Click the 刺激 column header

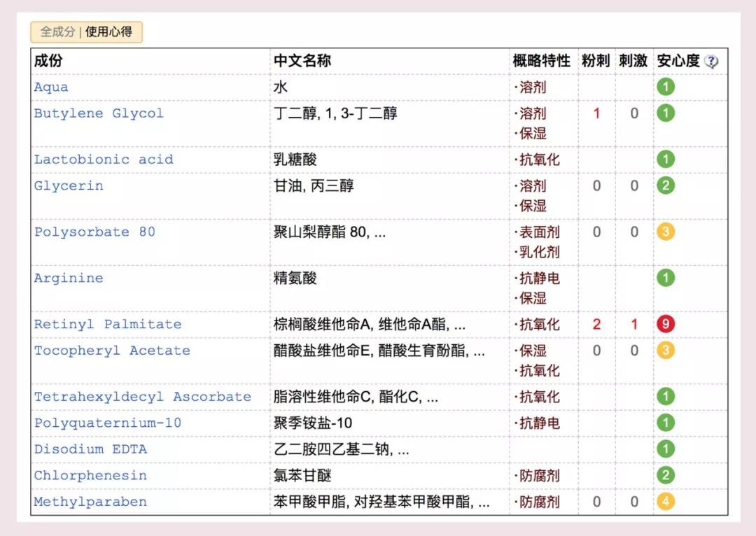pyautogui.click(x=633, y=61)
